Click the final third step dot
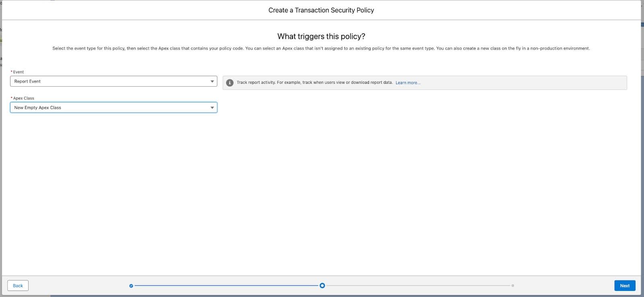The height and width of the screenshot is (297, 644). 512,286
